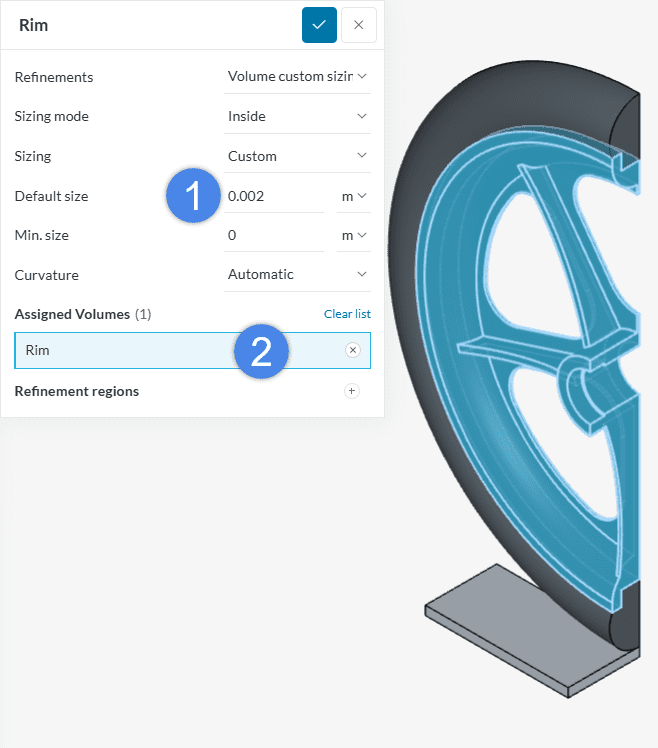Change the Default size unit dropdown
This screenshot has height=748, width=658.
click(x=354, y=196)
